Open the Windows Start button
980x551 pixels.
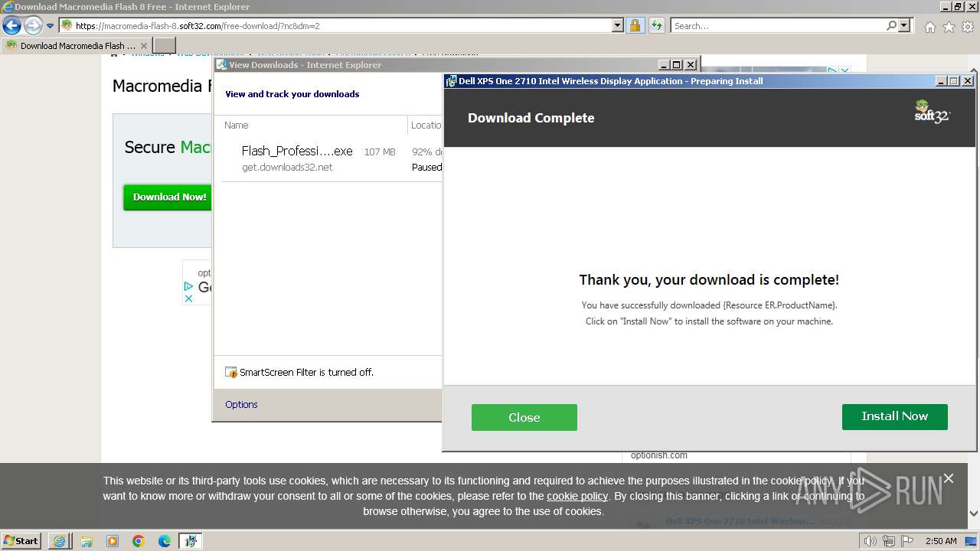point(21,540)
